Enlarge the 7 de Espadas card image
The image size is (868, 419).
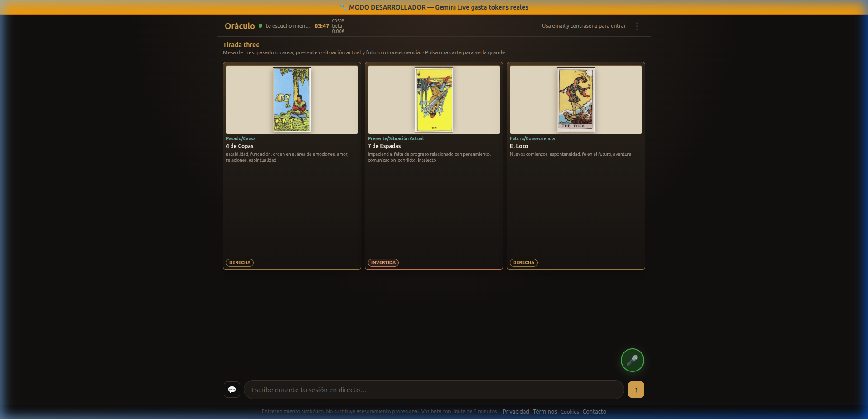[x=434, y=100]
